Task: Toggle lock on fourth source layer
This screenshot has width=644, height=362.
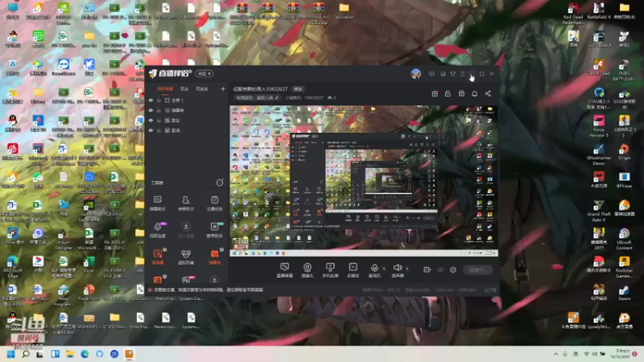Action: click(159, 130)
